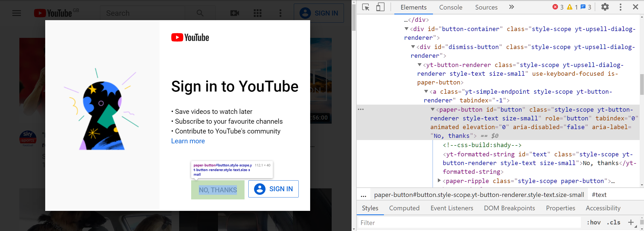Click the blue message count icon
Viewport: 644px width, 231px height.
pos(583,7)
